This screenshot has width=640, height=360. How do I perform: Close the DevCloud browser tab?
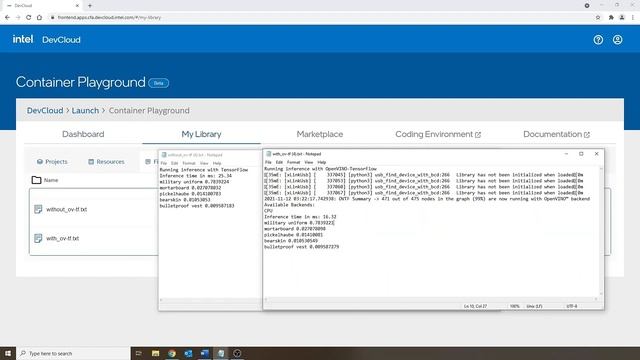point(77,6)
